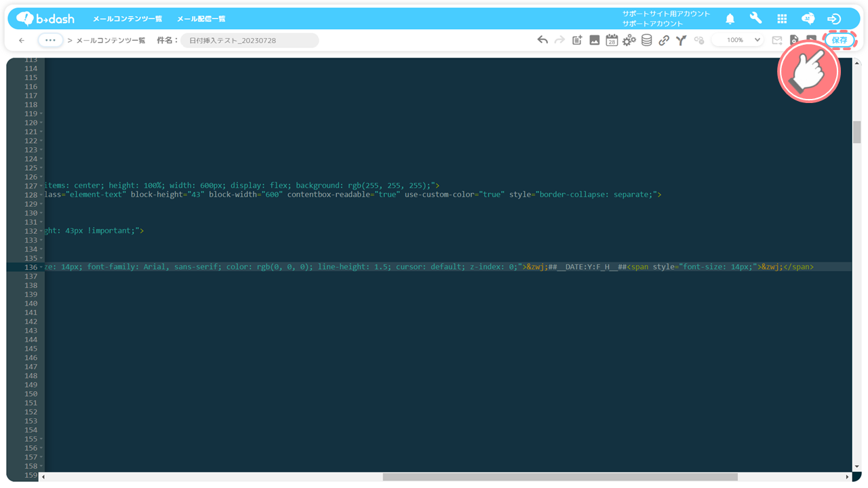
Task: Open the image insert icon
Action: coord(594,40)
